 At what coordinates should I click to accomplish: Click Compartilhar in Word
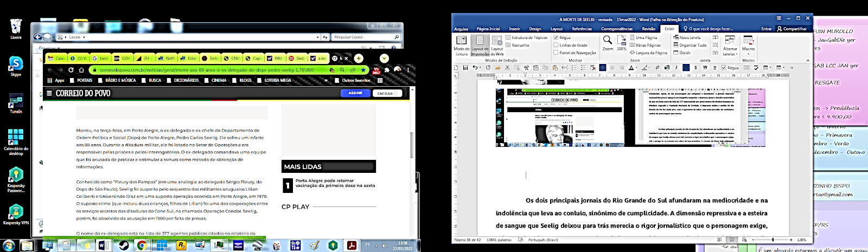[x=792, y=29]
